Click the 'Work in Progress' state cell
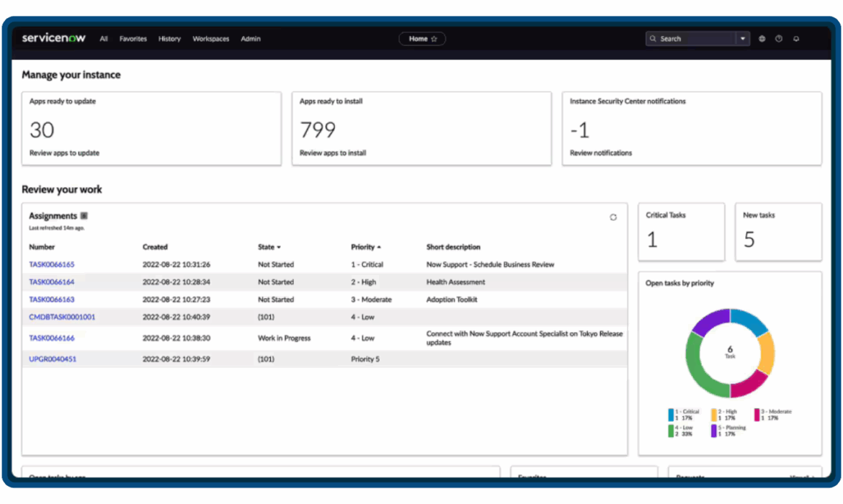Image resolution: width=843 pixels, height=504 pixels. [x=284, y=338]
